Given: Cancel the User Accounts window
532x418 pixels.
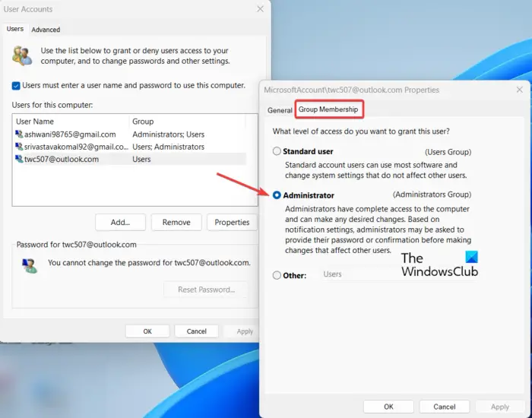Looking at the screenshot, I should pyautogui.click(x=196, y=331).
